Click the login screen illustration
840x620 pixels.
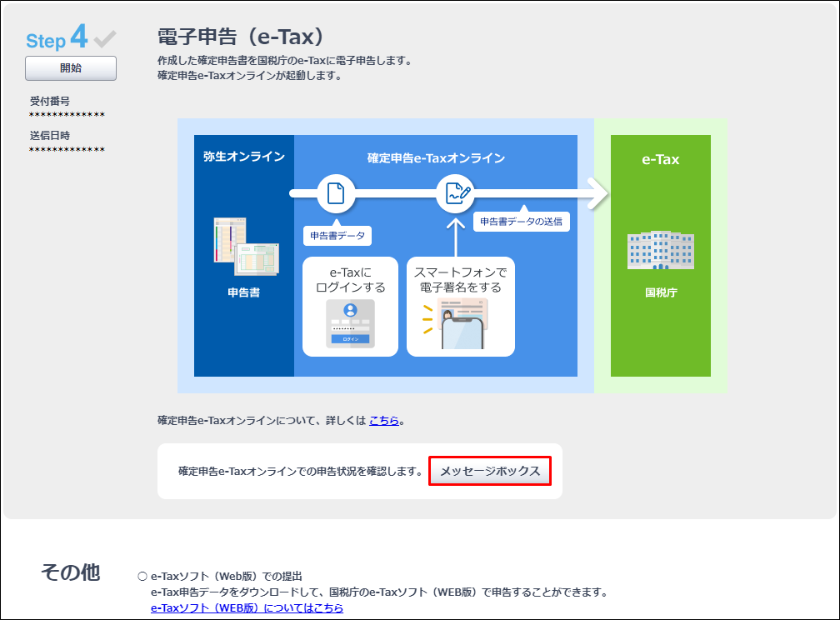point(350,323)
